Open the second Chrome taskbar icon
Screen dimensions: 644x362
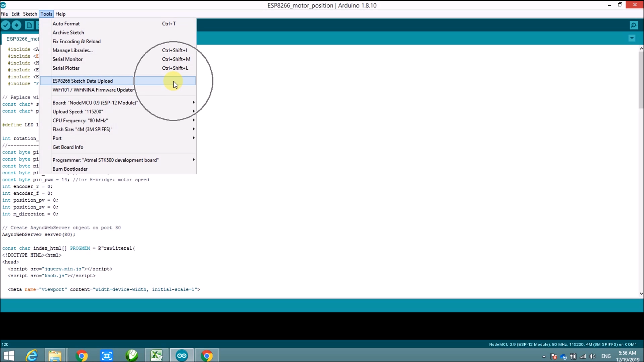[x=207, y=355]
